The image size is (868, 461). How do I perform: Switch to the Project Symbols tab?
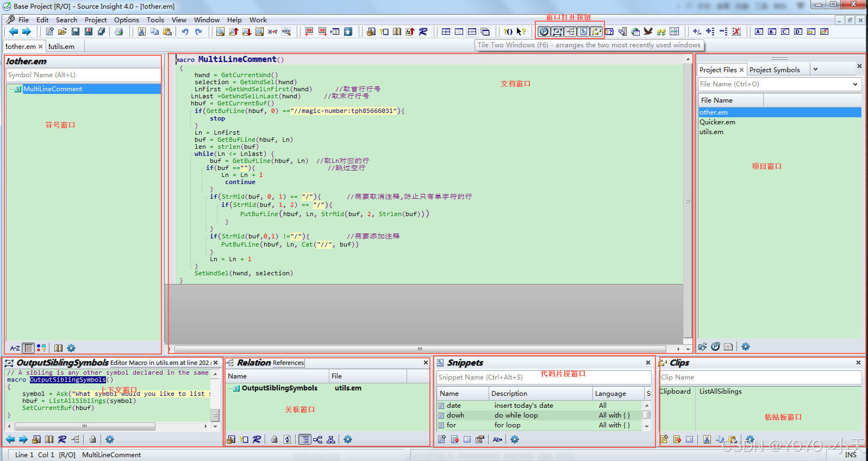click(x=775, y=70)
